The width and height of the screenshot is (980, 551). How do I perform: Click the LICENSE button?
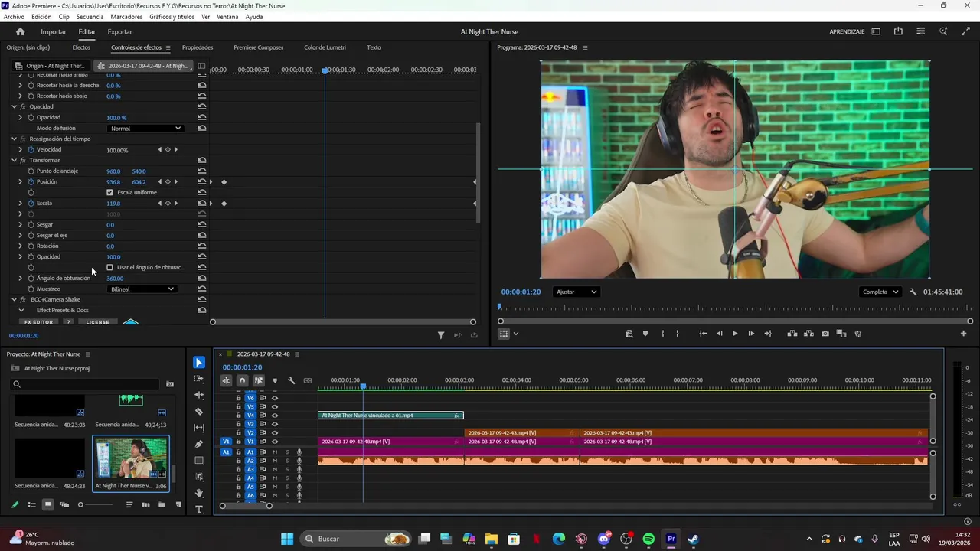click(97, 322)
